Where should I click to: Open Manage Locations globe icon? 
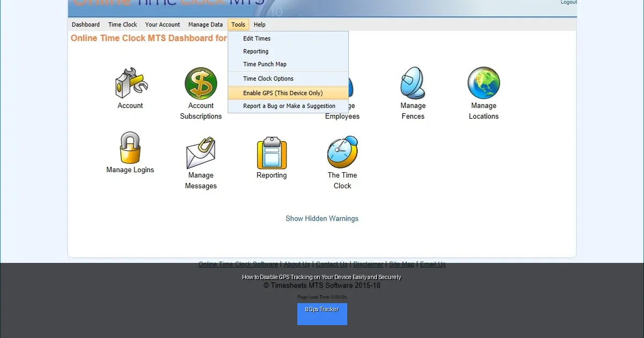[484, 83]
